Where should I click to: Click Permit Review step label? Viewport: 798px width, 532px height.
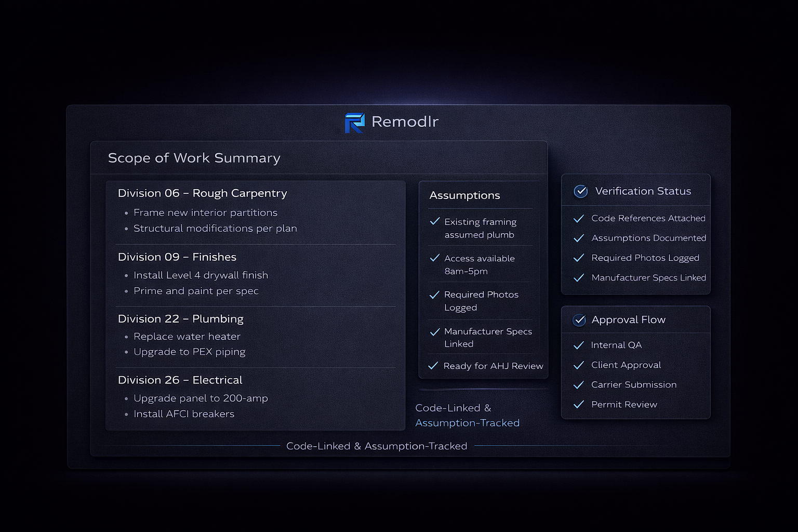click(x=624, y=405)
